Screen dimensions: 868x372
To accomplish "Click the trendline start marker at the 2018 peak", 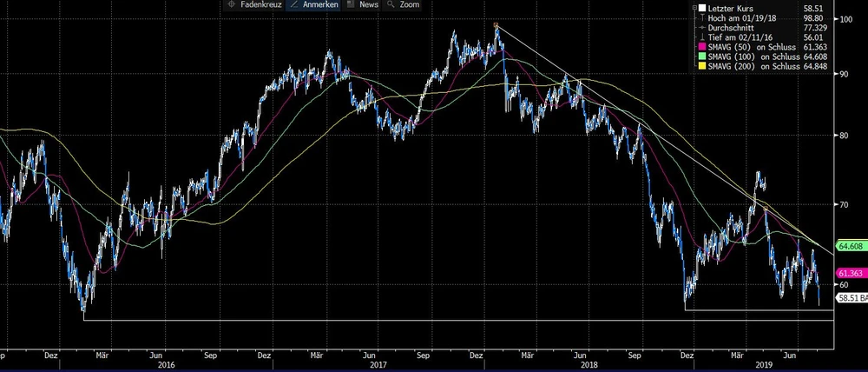I will [x=496, y=25].
